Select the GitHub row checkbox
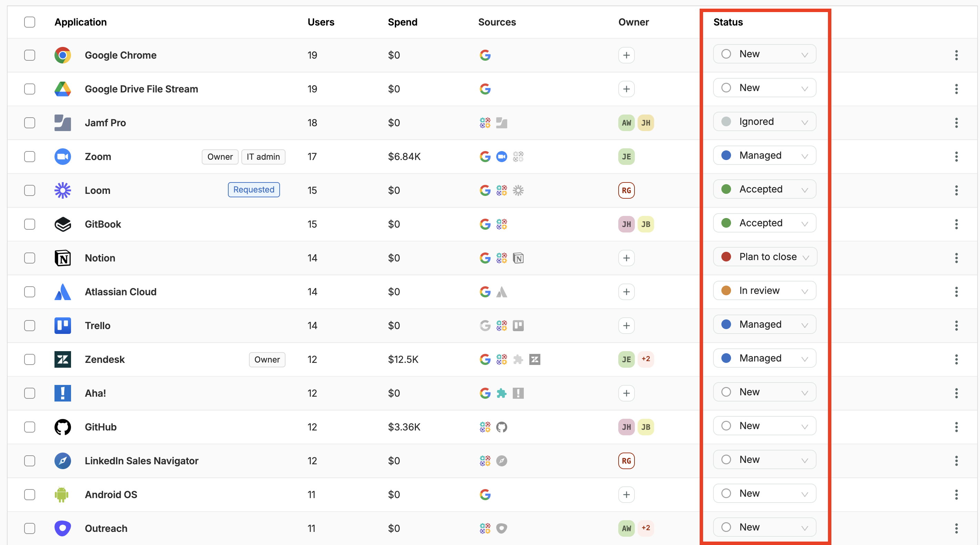This screenshot has height=545, width=980. tap(30, 427)
